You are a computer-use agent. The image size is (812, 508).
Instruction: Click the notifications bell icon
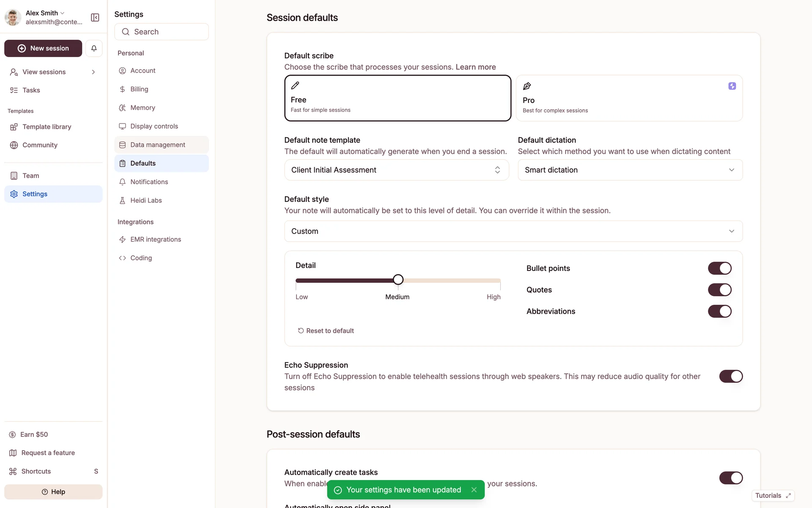pyautogui.click(x=94, y=48)
